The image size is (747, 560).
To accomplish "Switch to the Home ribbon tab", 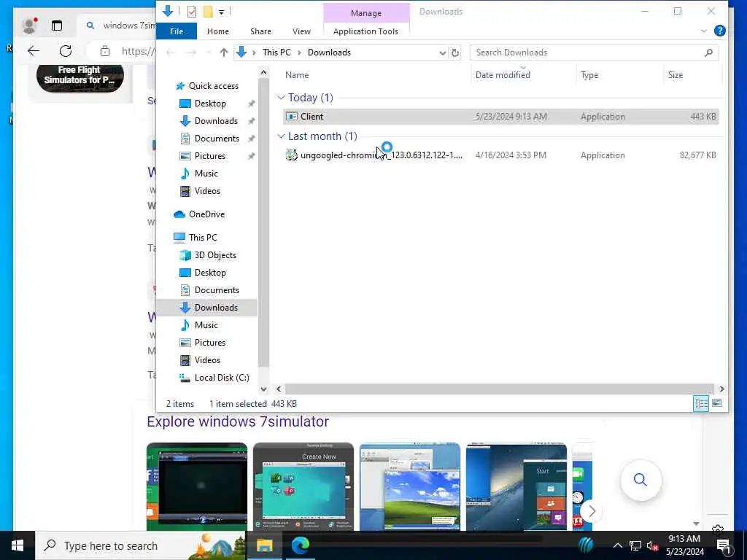I will (x=217, y=31).
